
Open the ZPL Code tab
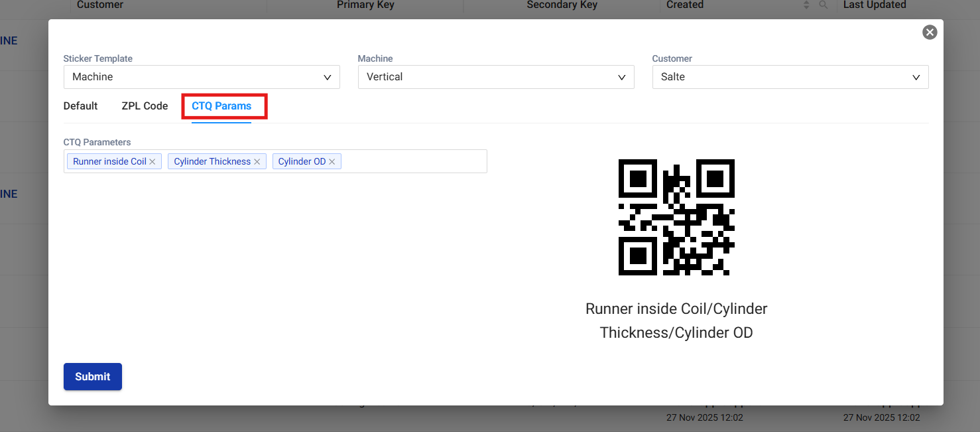point(145,106)
